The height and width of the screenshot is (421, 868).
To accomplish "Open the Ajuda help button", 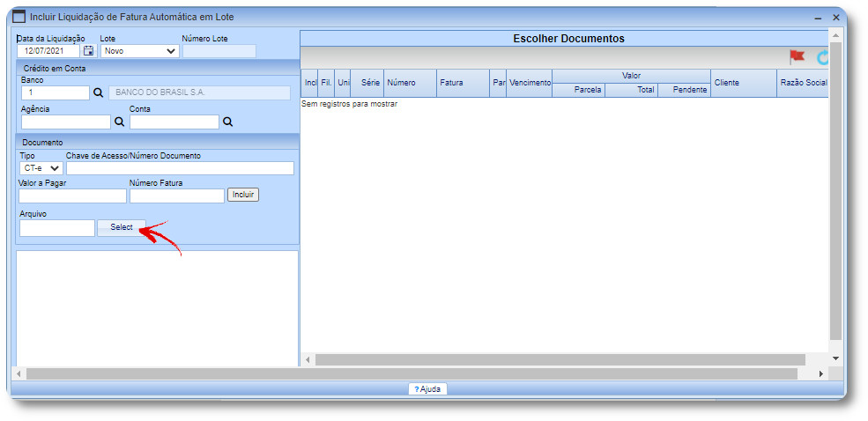I will coord(427,388).
